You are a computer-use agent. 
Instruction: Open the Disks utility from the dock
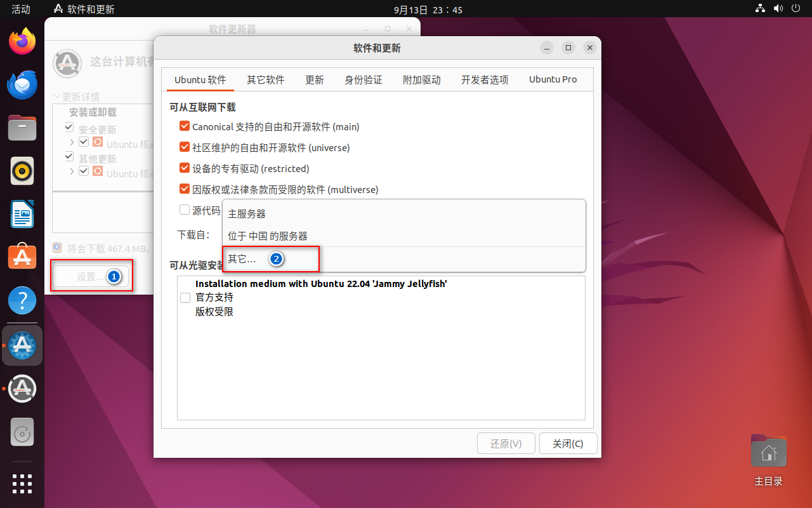coord(22,432)
